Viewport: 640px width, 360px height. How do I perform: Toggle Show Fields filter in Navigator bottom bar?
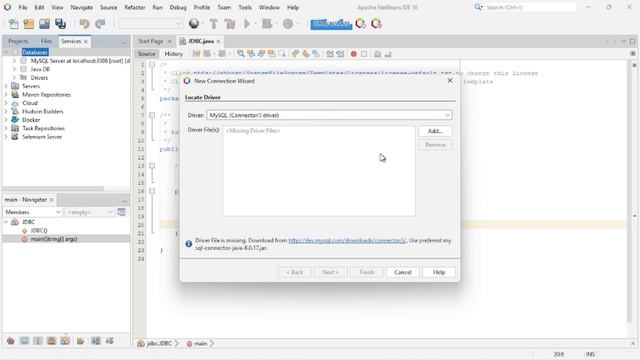click(24, 341)
